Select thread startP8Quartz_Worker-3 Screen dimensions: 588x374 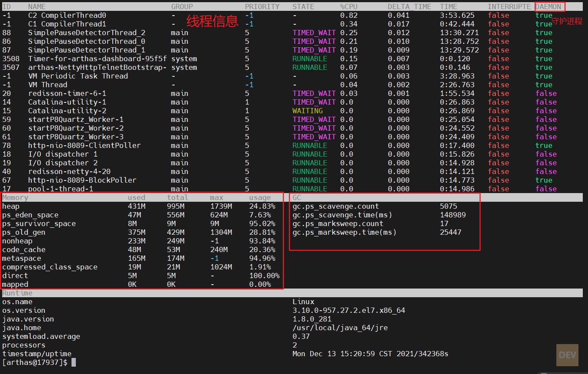tap(76, 137)
